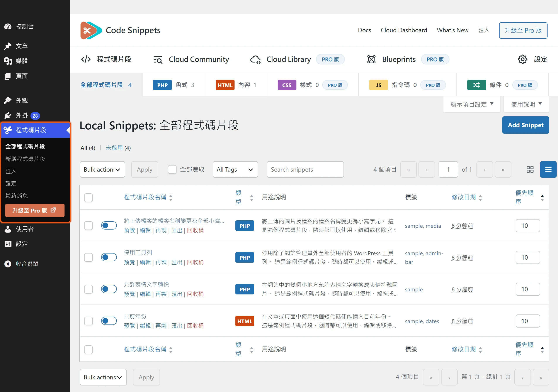558x392 pixels.
Task: Open 新增程式碼片段 submenu item
Action: point(25,159)
